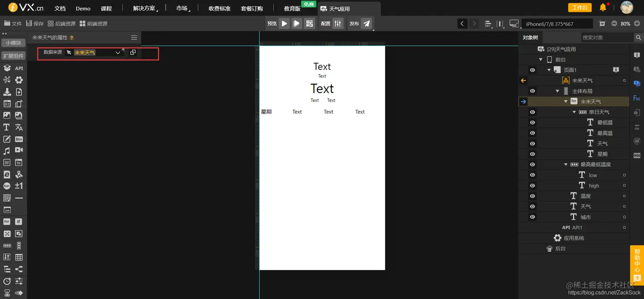Screen dimensions: 644x299
Task: Toggle visibility of 星期 text object
Action: 532,154
